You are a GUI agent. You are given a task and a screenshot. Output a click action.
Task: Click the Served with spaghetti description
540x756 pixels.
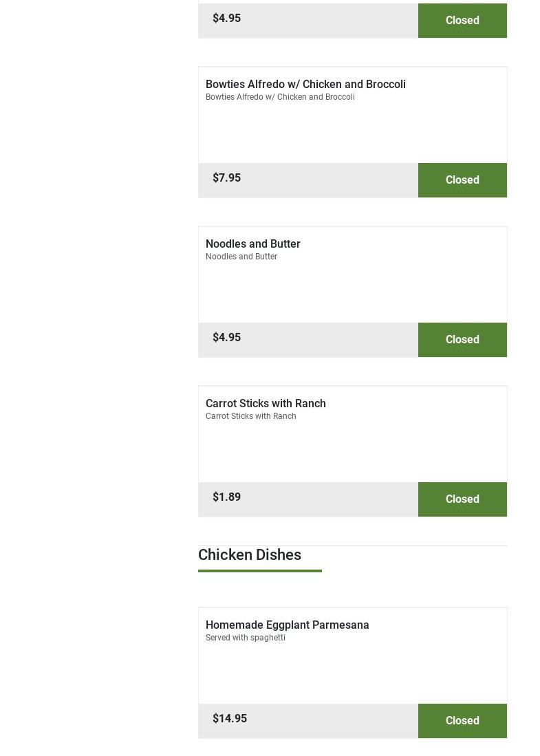point(245,638)
